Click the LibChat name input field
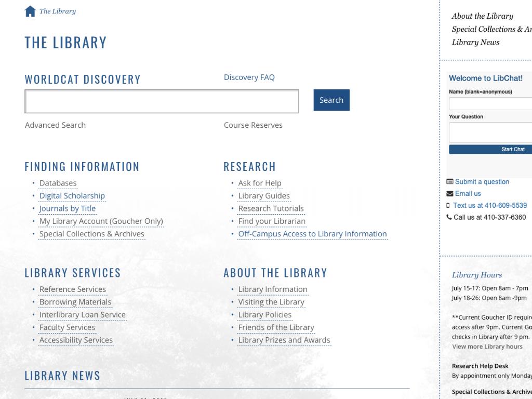This screenshot has width=532, height=399. [490, 104]
